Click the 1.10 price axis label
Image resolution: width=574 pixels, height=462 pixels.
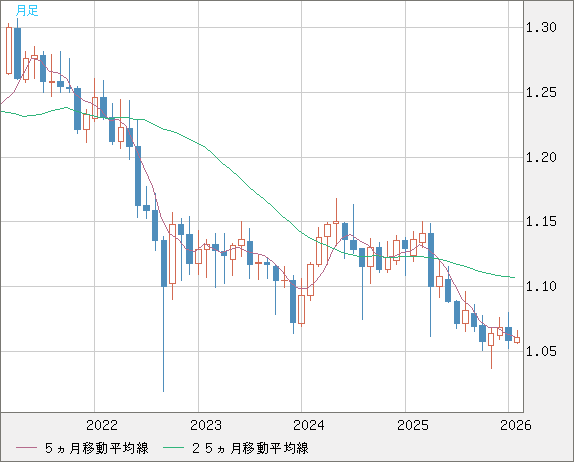541,286
